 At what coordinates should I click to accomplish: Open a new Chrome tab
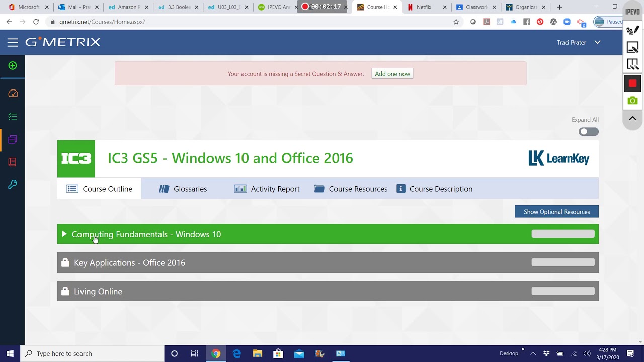559,7
